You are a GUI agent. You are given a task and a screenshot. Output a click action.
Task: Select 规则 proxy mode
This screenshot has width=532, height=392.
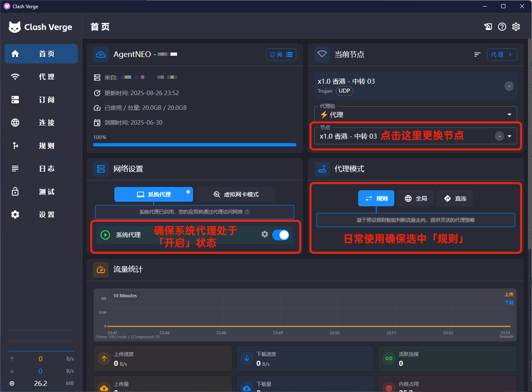(376, 198)
